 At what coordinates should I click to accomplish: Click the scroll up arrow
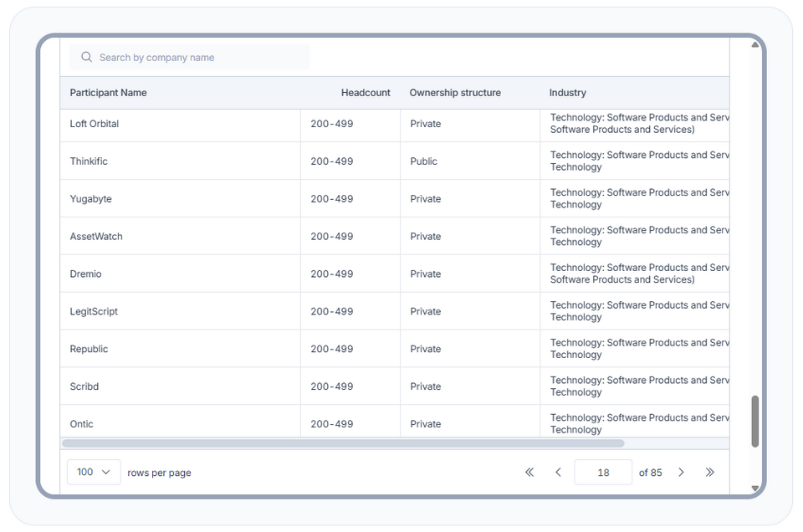(x=754, y=44)
